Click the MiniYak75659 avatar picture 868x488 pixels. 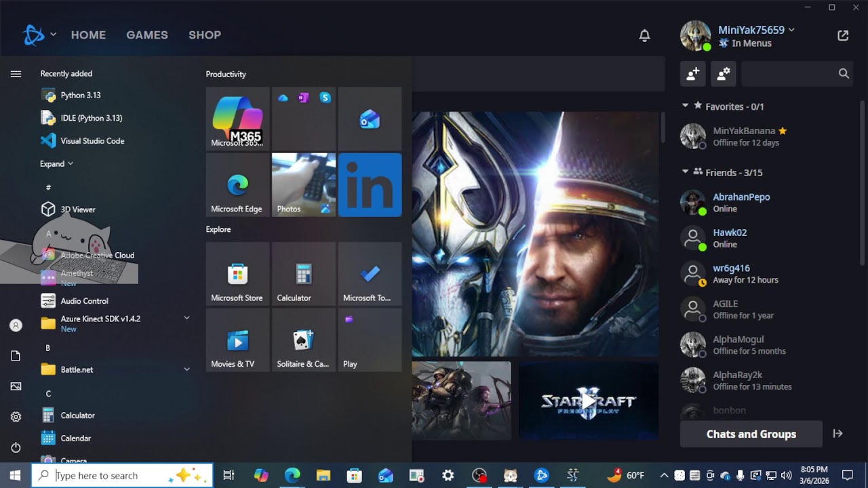tap(695, 35)
